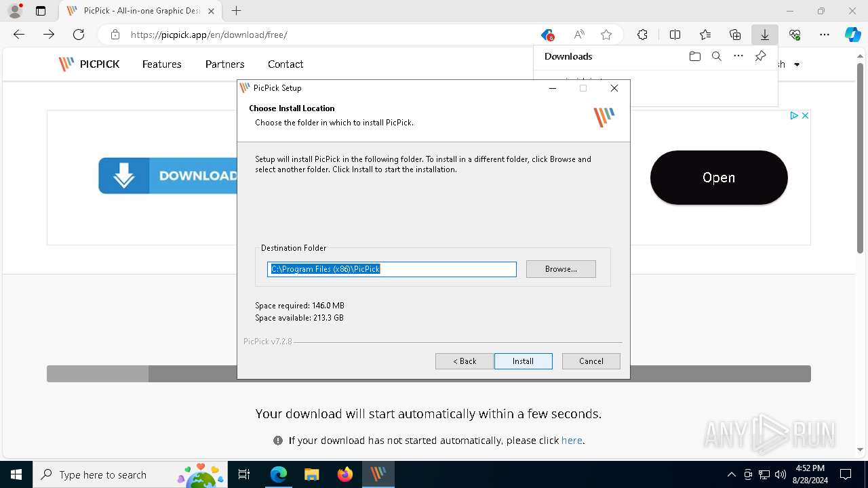Viewport: 868px width, 488px height.
Task: Open the profile avatar icon
Action: pyautogui.click(x=15, y=11)
